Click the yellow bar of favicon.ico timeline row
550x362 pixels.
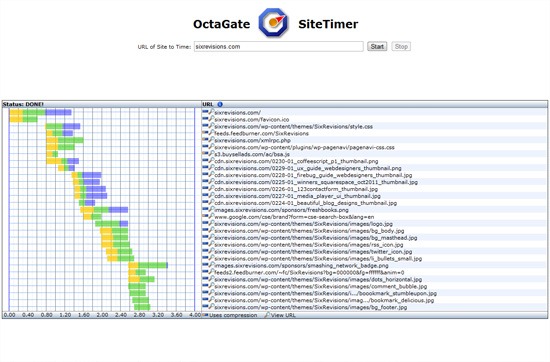[x=16, y=119]
